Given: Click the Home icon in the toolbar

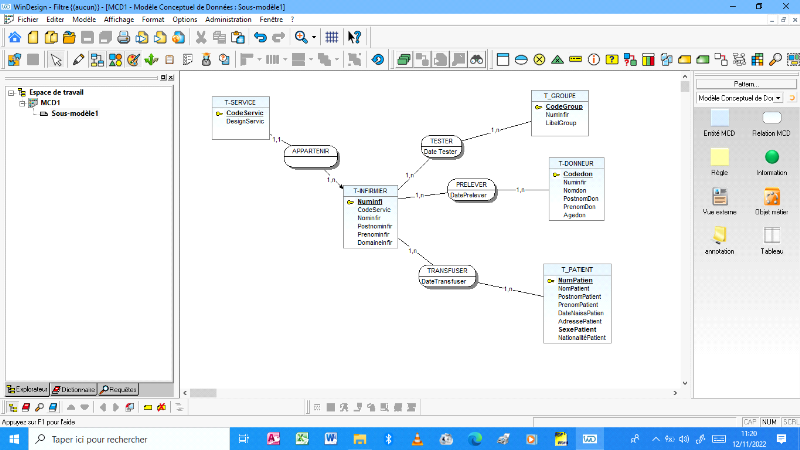Looking at the screenshot, I should click(15, 37).
